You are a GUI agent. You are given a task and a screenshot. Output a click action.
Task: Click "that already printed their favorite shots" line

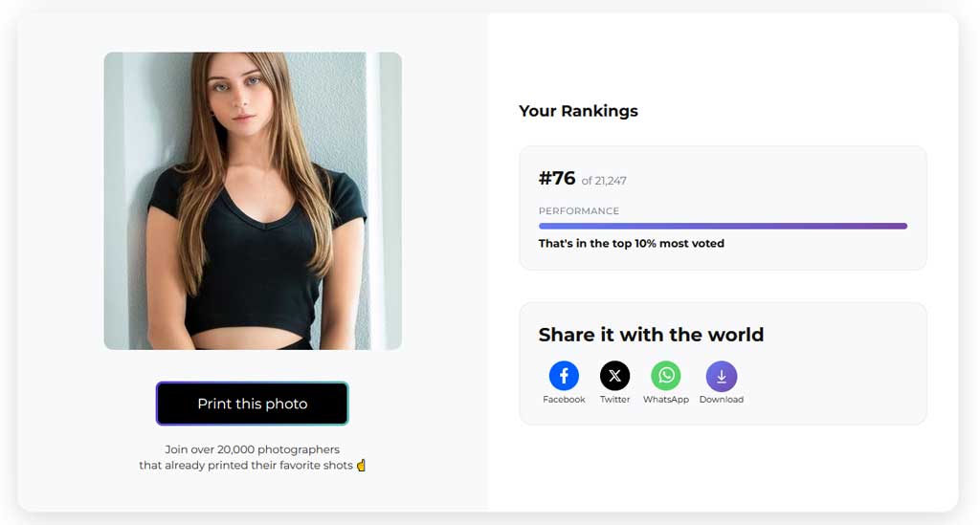(246, 466)
